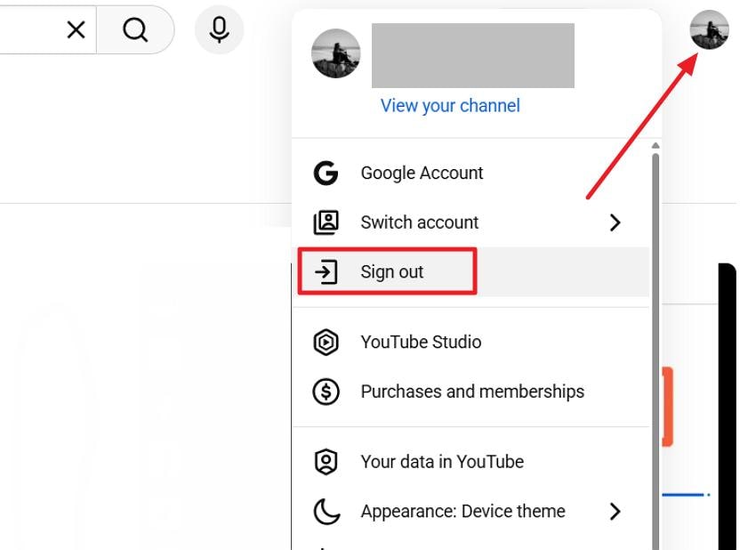Open Your data in YouTube
The height and width of the screenshot is (550, 756).
point(441,461)
